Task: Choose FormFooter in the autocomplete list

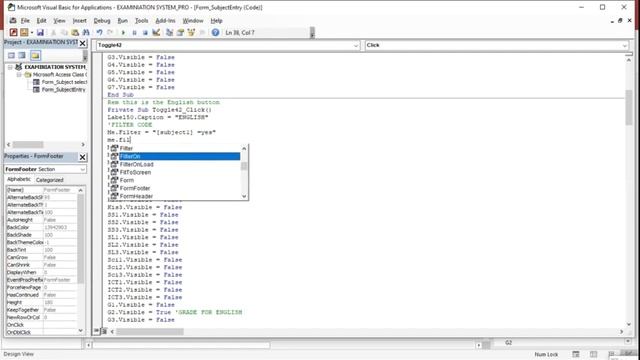Action: tap(175, 188)
